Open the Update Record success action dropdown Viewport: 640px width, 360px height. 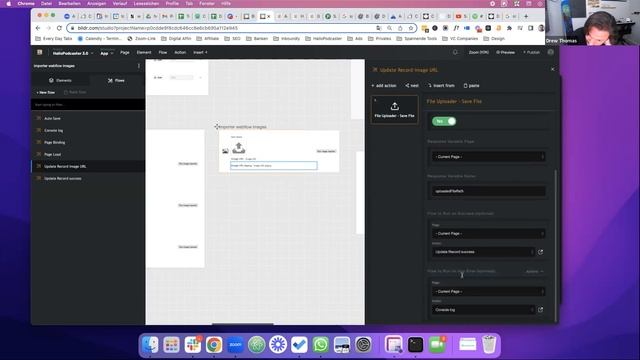(483, 252)
